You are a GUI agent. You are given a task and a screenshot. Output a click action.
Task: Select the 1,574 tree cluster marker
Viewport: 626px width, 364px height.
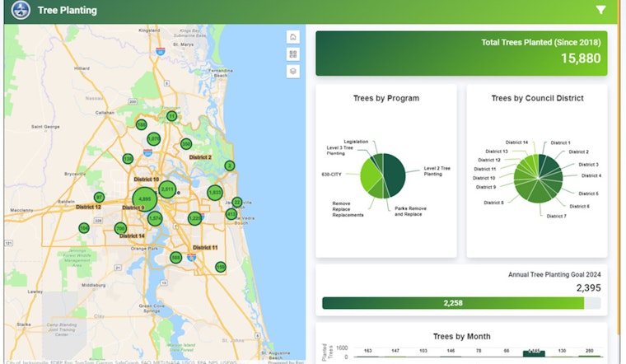coord(155,218)
